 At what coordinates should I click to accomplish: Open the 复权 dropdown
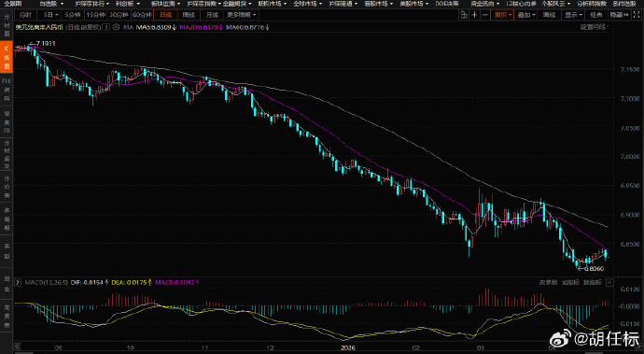502,15
